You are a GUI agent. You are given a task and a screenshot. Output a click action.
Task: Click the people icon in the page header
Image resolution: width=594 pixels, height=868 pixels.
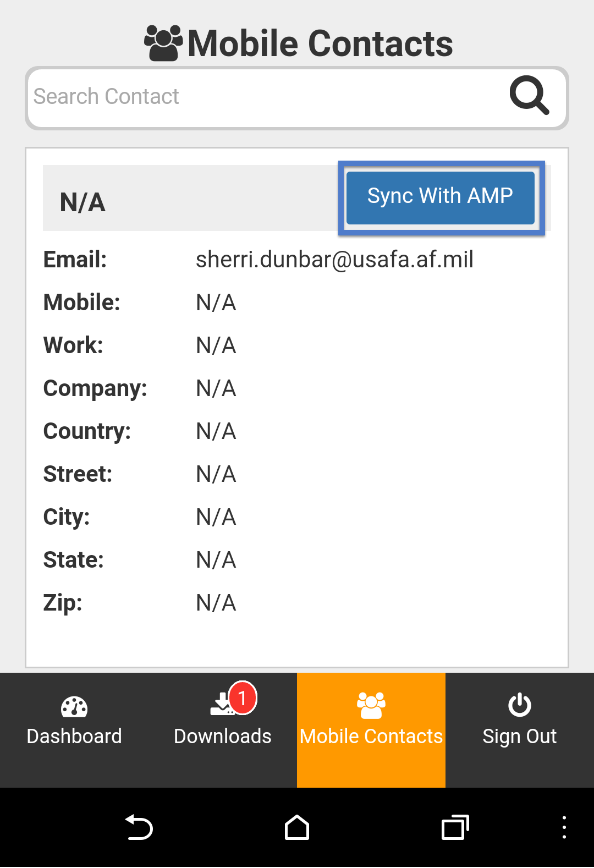[163, 43]
